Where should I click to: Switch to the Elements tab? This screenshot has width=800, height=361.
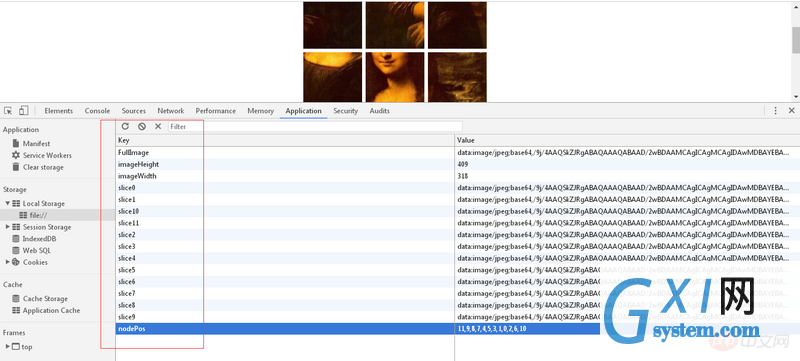click(59, 111)
